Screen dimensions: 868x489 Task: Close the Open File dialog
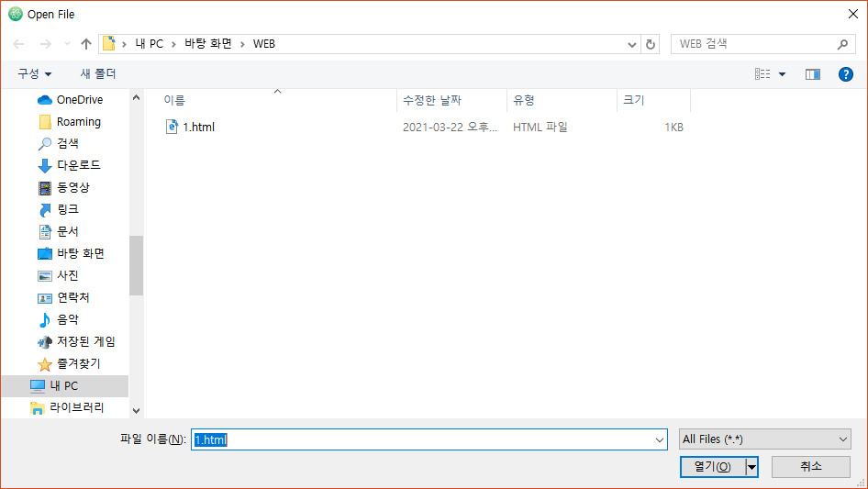(853, 14)
